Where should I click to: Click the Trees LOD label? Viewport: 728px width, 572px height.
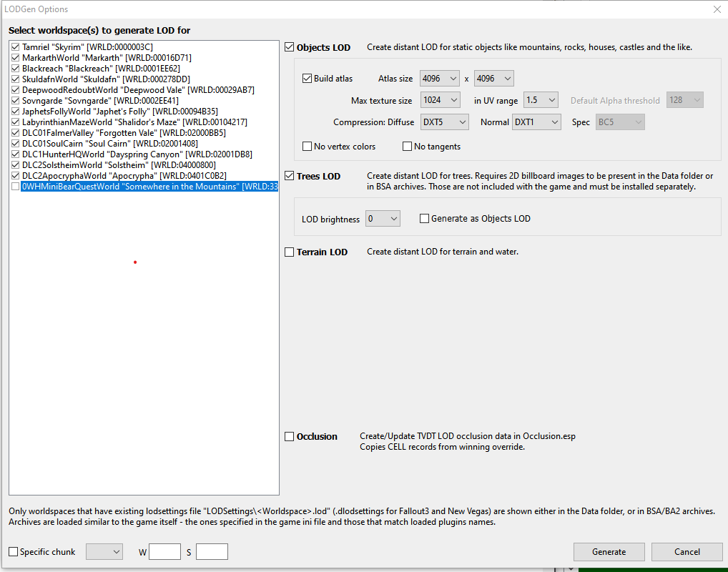(x=318, y=176)
